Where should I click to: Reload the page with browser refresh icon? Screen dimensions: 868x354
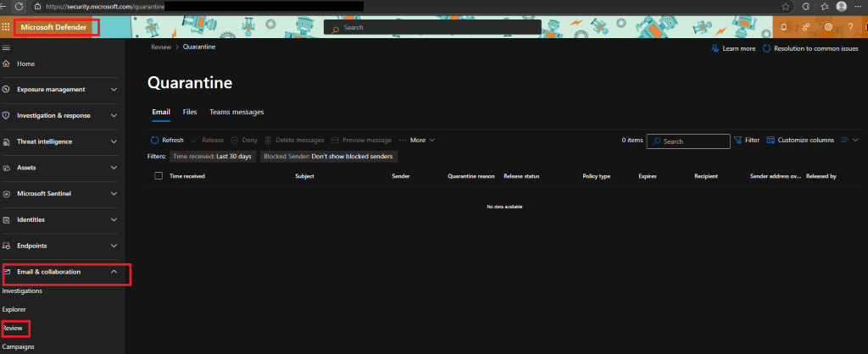point(19,7)
